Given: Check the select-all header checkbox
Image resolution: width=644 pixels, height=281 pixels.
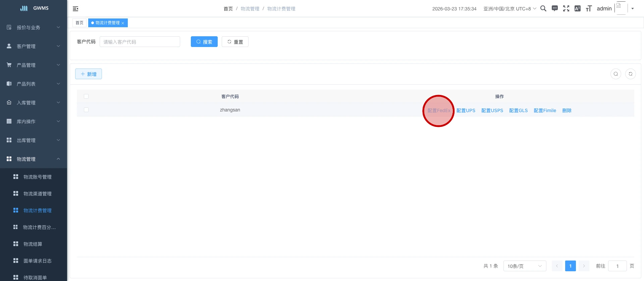Looking at the screenshot, I should (86, 96).
